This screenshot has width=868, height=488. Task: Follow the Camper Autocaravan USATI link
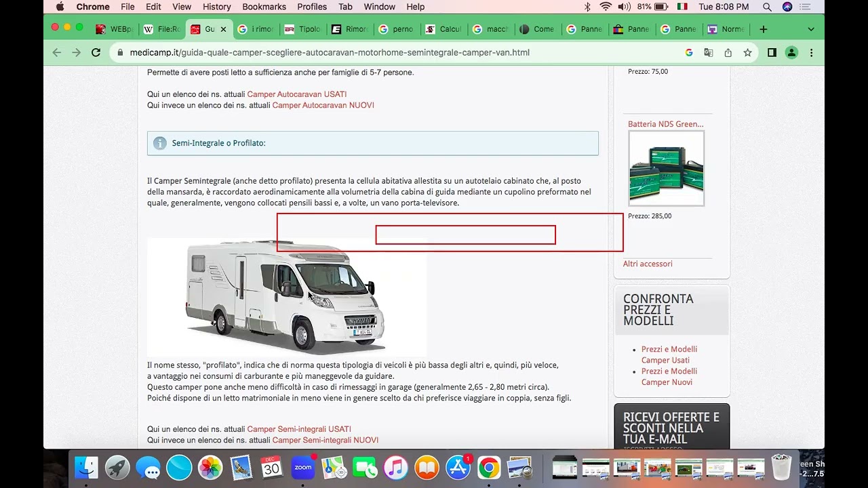[x=297, y=94]
